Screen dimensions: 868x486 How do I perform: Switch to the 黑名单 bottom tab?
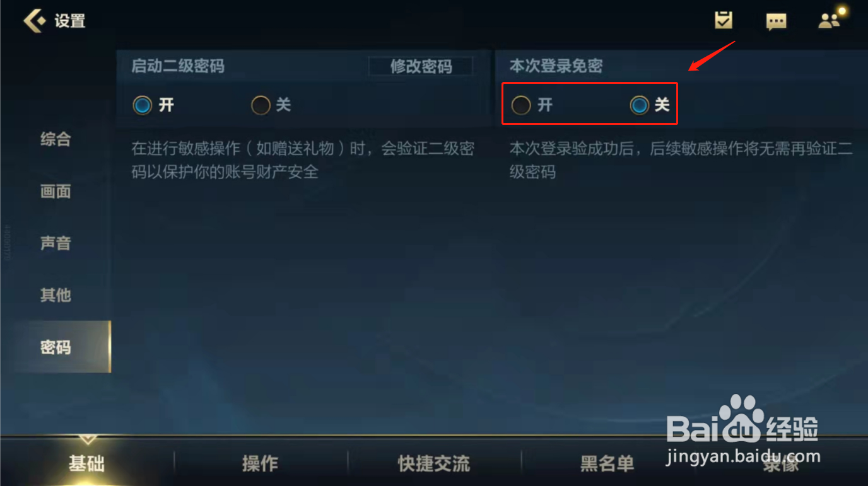[x=607, y=464]
